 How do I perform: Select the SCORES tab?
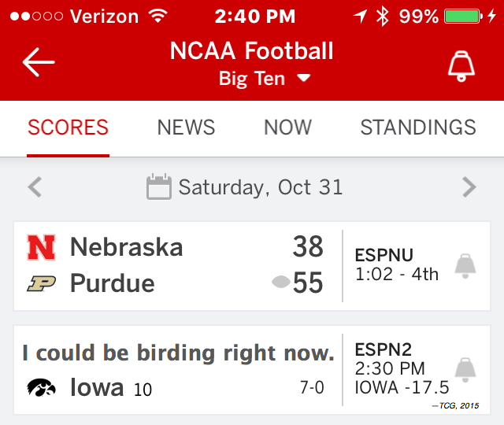tap(69, 128)
